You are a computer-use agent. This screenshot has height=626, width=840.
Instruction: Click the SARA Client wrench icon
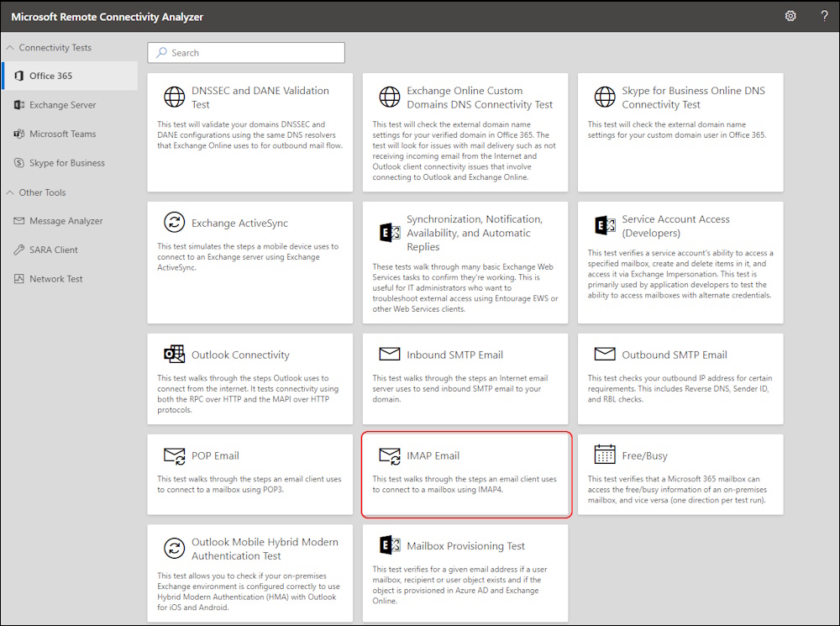click(x=18, y=250)
